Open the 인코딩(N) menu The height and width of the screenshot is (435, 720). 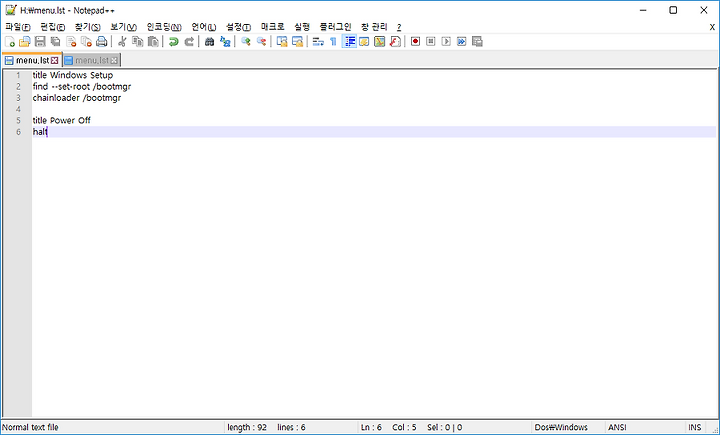164,27
